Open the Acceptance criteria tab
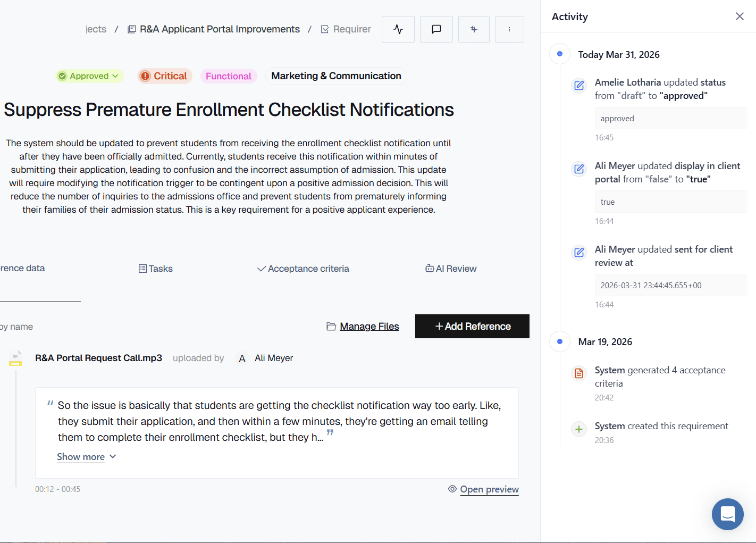 [303, 268]
